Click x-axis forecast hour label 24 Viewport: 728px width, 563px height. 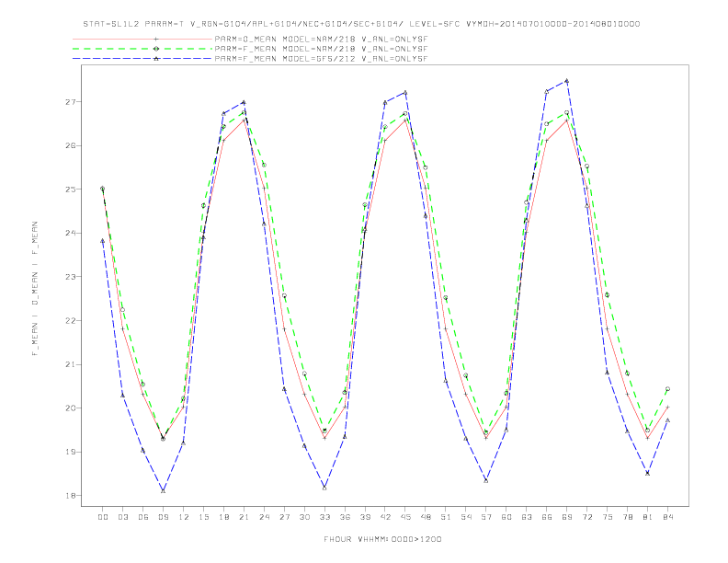[x=264, y=517]
